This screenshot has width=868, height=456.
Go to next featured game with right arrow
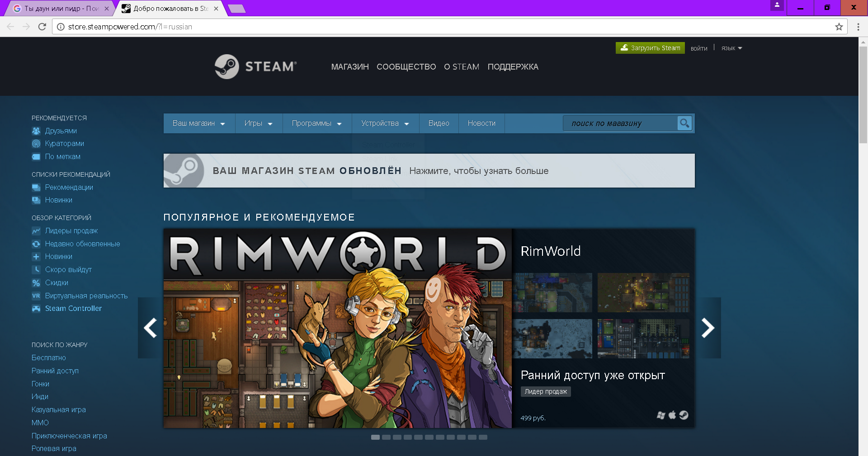click(x=708, y=328)
